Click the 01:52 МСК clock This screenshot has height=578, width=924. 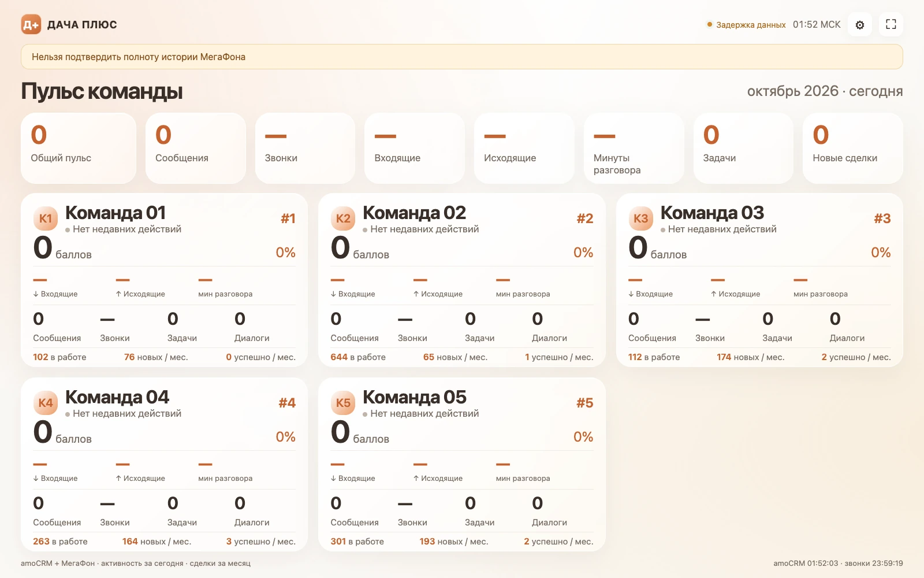coord(817,25)
